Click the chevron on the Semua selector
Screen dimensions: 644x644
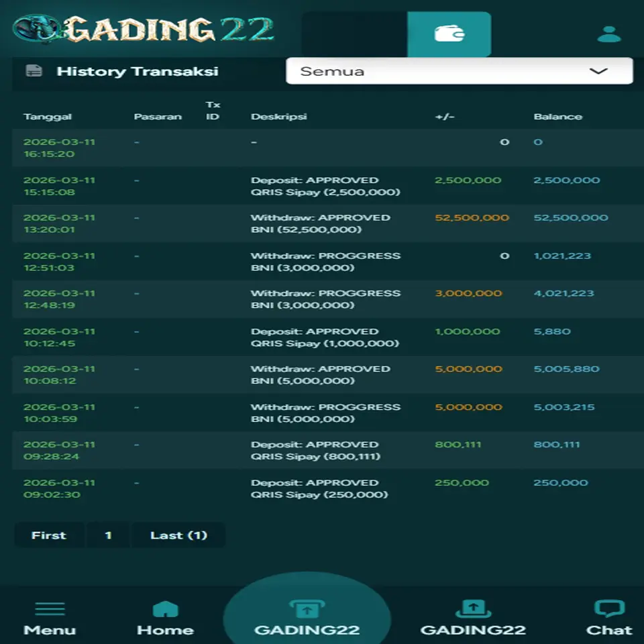(599, 71)
